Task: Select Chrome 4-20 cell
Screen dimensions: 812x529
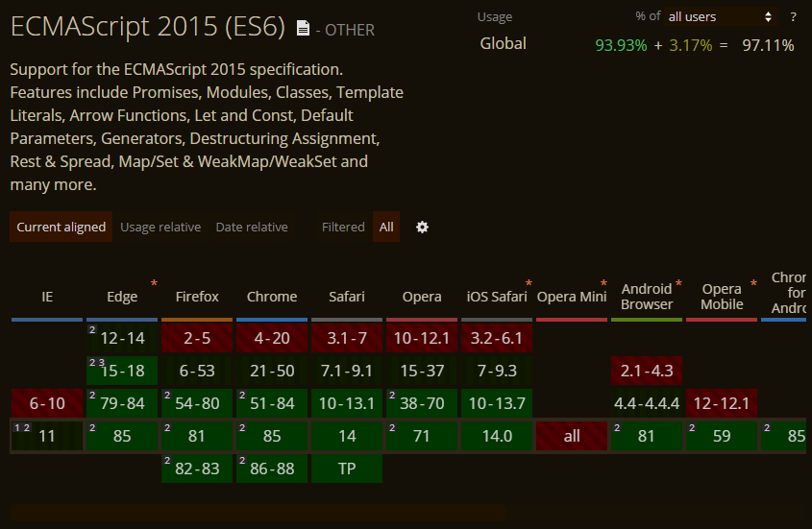Action: pos(272,338)
